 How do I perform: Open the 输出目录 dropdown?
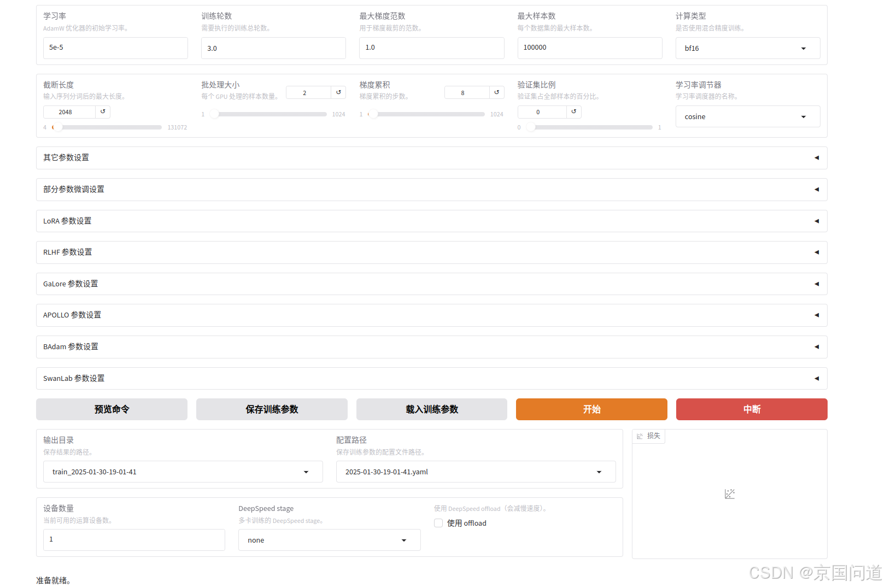pyautogui.click(x=183, y=472)
